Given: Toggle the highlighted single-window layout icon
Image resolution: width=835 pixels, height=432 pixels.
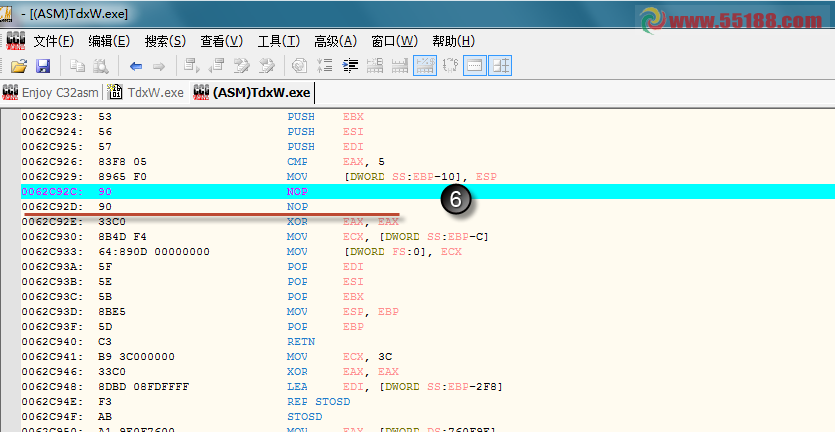Looking at the screenshot, I should pos(474,66).
